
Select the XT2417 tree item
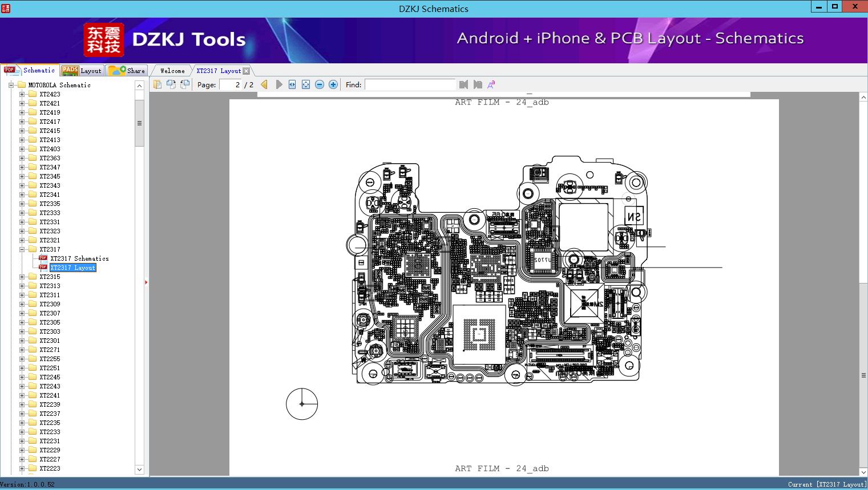tap(50, 122)
